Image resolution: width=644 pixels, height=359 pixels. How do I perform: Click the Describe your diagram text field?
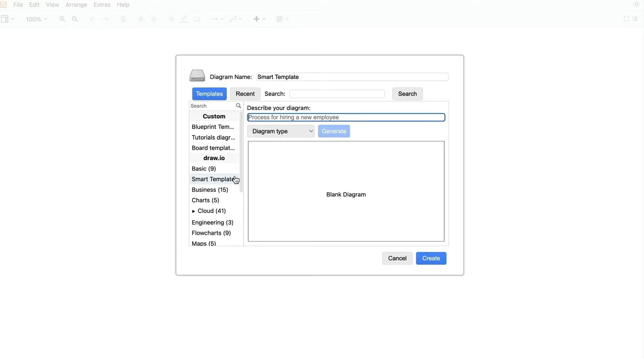click(x=346, y=117)
